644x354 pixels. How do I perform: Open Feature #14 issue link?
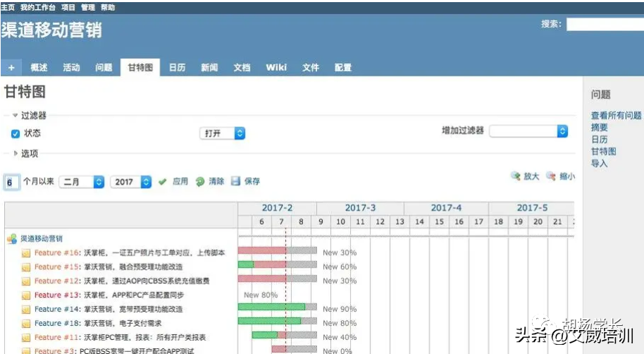56,309
